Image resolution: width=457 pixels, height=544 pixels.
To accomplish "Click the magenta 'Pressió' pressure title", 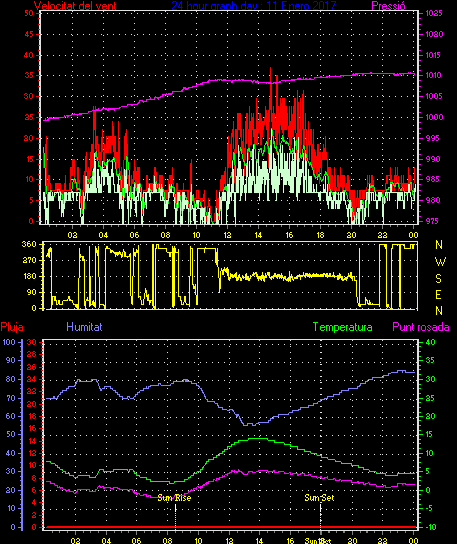I will point(388,6).
